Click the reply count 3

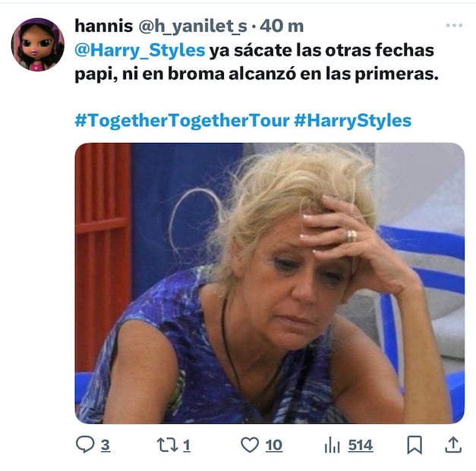(x=105, y=445)
